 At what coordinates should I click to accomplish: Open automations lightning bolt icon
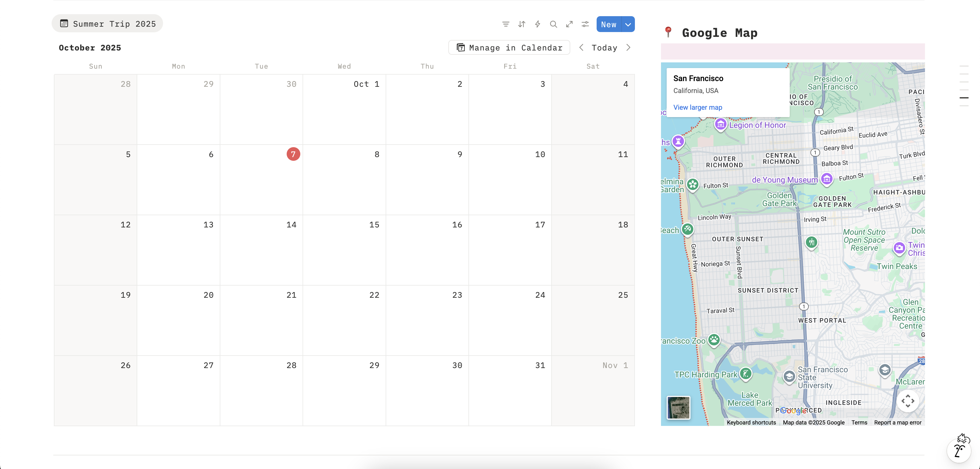[x=538, y=24]
